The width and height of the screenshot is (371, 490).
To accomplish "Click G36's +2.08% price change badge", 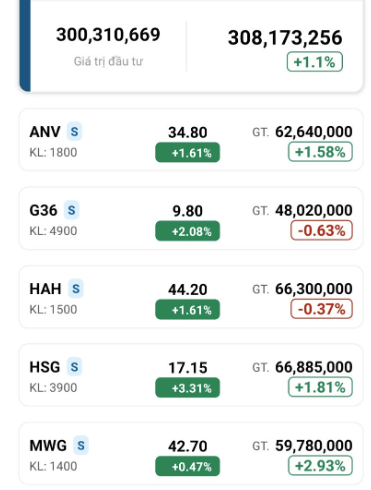I will tap(188, 231).
